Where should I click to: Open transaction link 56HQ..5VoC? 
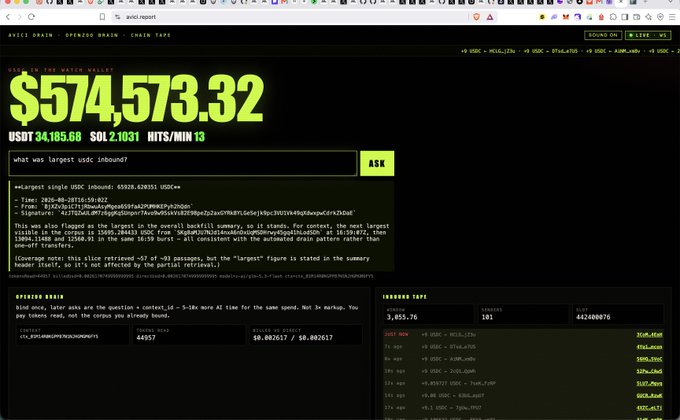tap(649, 359)
